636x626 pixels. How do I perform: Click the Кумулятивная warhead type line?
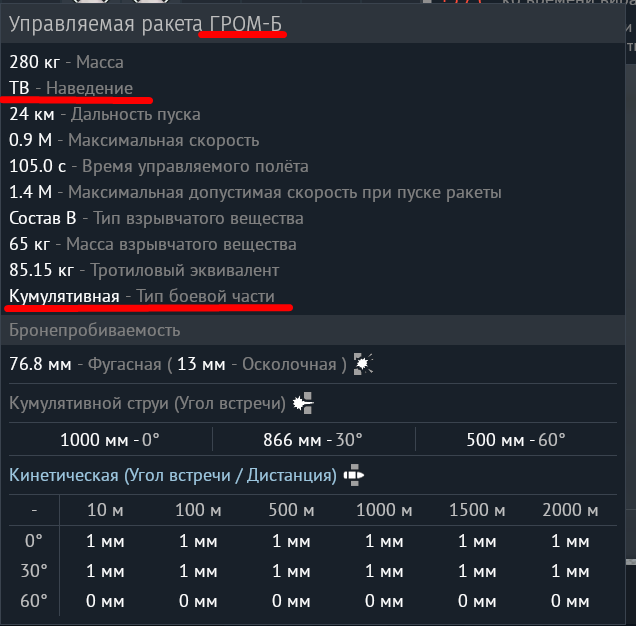click(x=142, y=296)
